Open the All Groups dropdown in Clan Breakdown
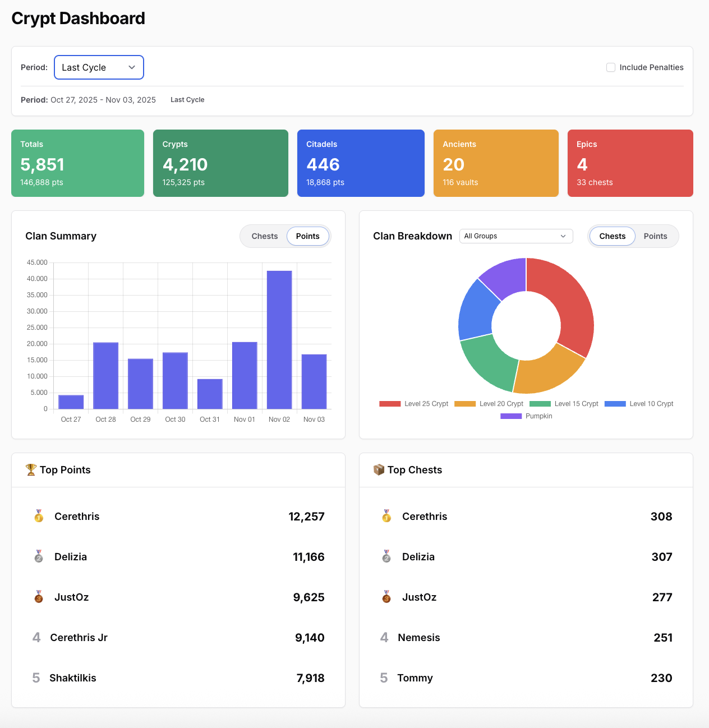The image size is (709, 728). point(515,236)
